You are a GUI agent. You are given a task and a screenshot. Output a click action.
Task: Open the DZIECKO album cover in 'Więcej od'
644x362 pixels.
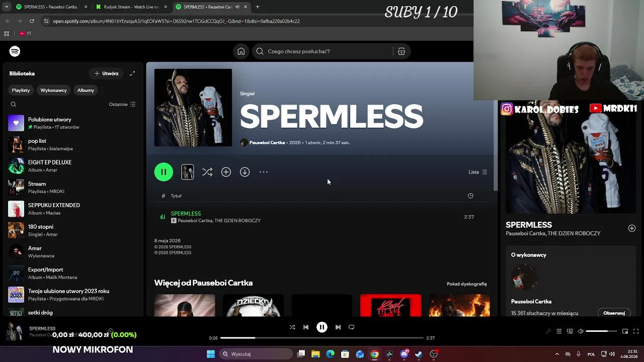(253, 306)
